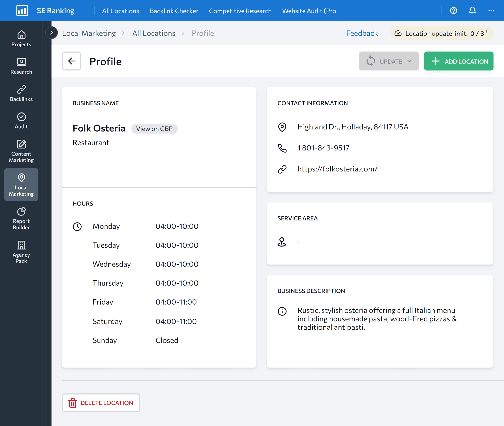Open Backlink Checker in top menu

174,11
